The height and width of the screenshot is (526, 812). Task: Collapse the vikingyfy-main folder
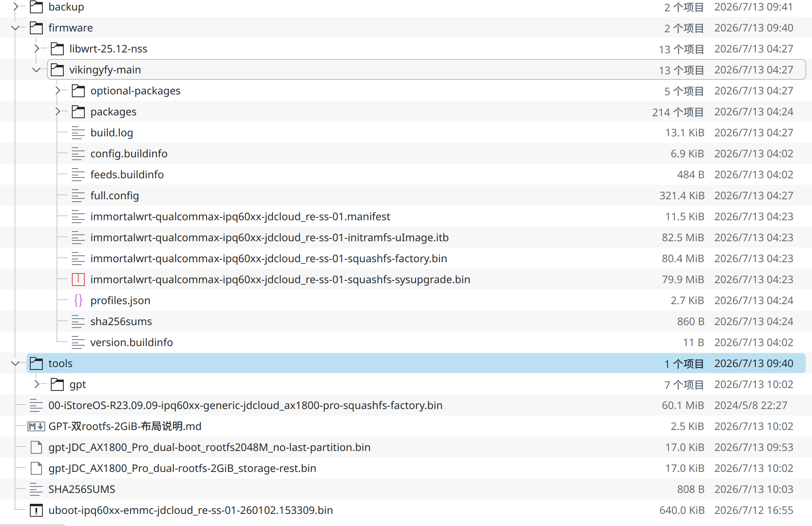(37, 70)
